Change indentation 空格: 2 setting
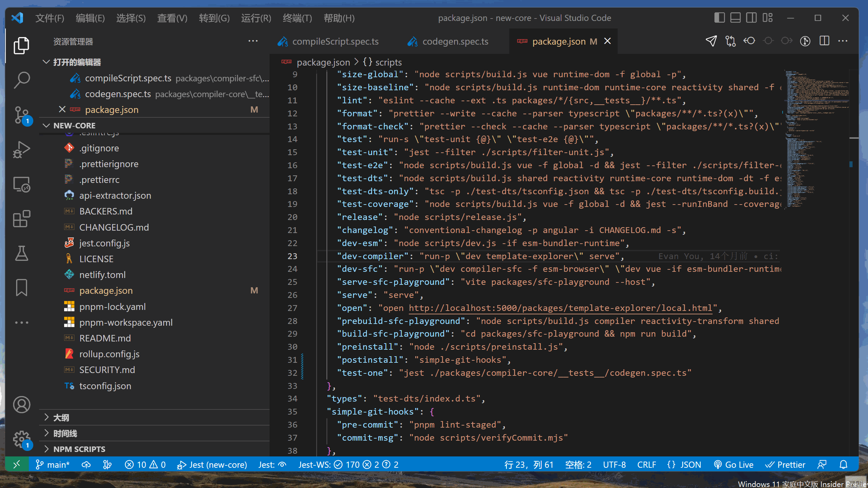Screen dimensions: 868x488 click(x=578, y=465)
